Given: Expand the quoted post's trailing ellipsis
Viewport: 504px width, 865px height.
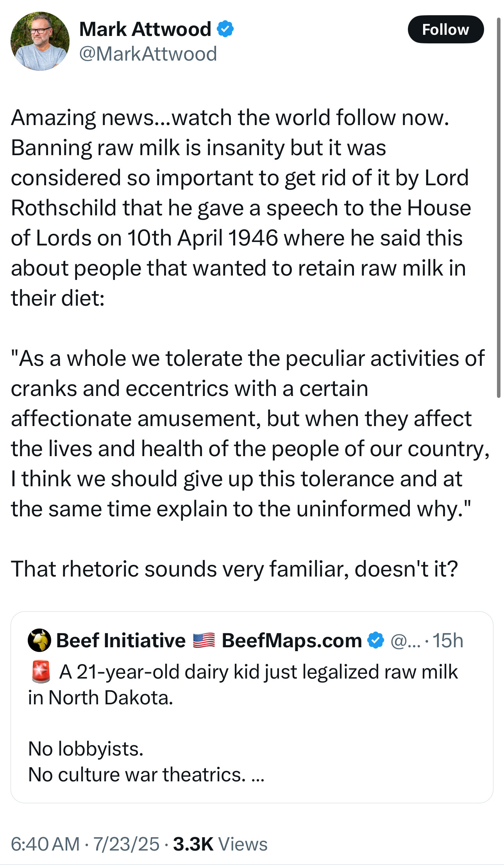Looking at the screenshot, I should (258, 774).
